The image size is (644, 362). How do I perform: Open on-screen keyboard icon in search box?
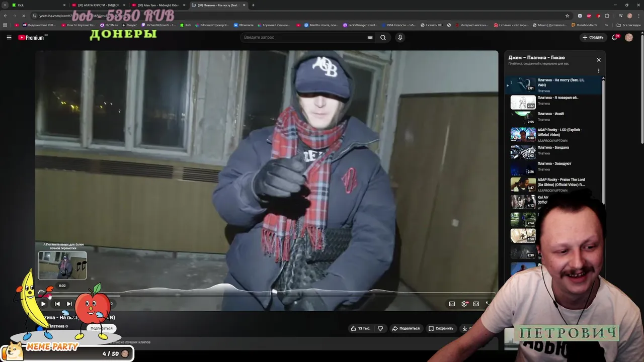[370, 37]
